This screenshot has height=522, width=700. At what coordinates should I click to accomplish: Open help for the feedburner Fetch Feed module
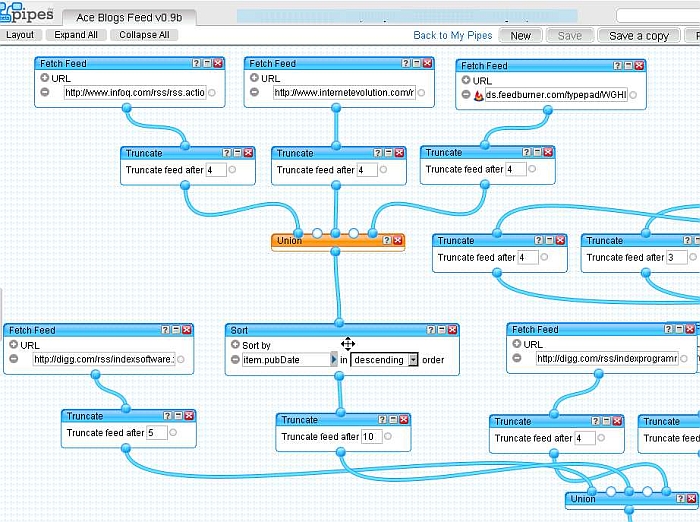point(617,66)
